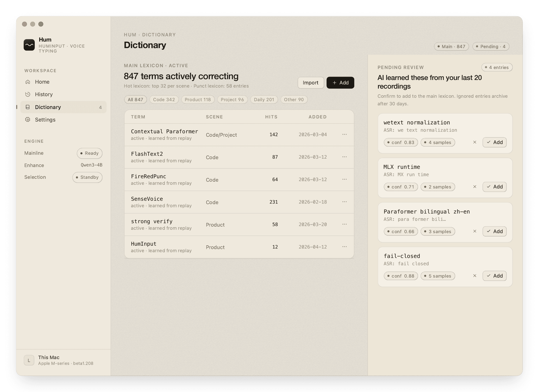This screenshot has height=392, width=539.
Task: Click the 231 hits value
Action: (x=274, y=202)
